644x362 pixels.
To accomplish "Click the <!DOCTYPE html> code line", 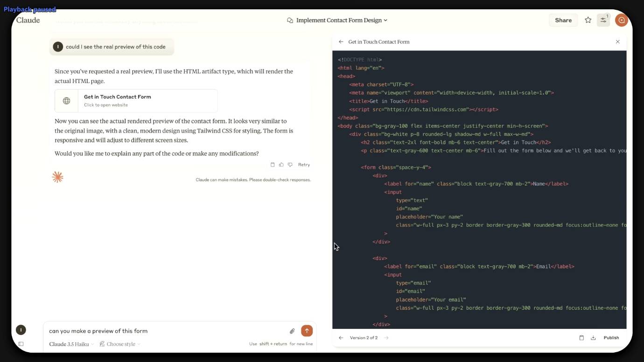I will [x=360, y=60].
